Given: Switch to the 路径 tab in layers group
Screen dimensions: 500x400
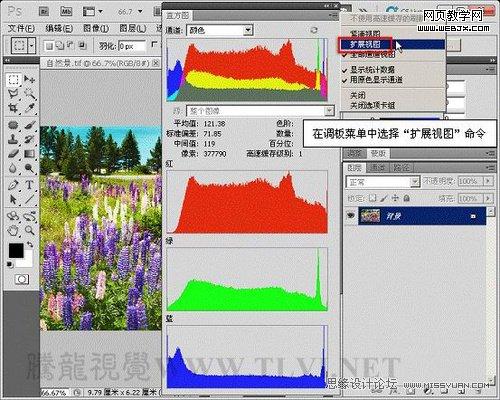Looking at the screenshot, I should [401, 167].
